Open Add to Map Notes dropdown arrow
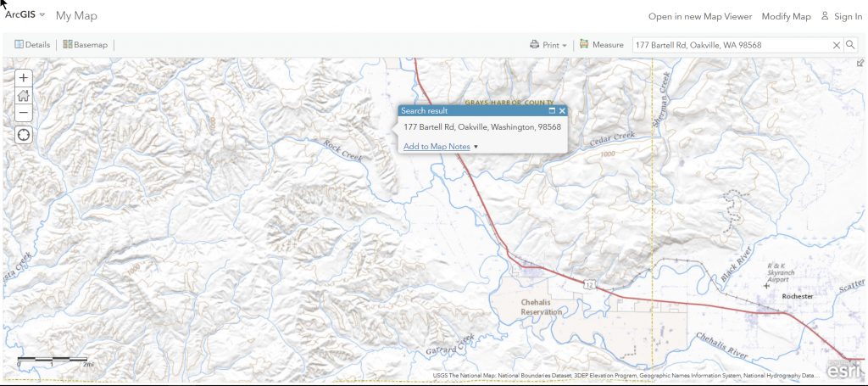Screen dimensions: 868x386 pyautogui.click(x=476, y=147)
